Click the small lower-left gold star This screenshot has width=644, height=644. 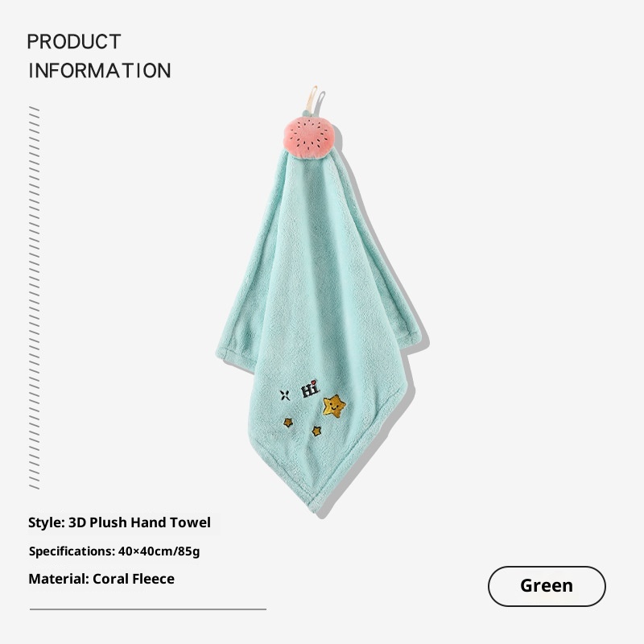coord(288,422)
